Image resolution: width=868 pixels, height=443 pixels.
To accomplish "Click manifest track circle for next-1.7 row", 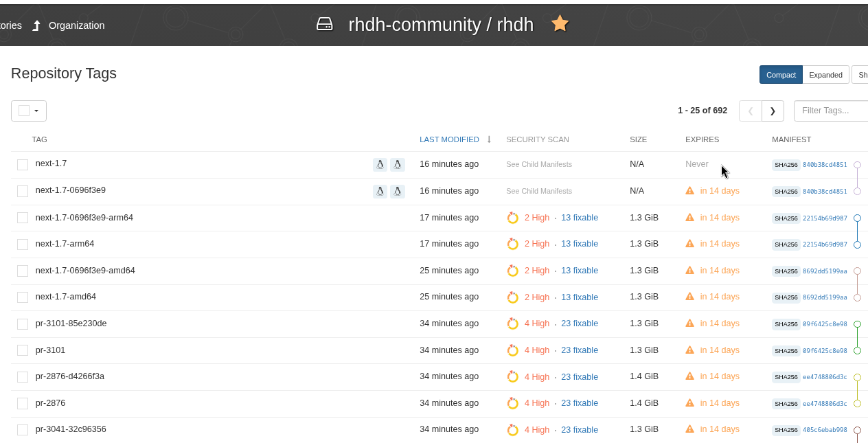I will tap(857, 165).
